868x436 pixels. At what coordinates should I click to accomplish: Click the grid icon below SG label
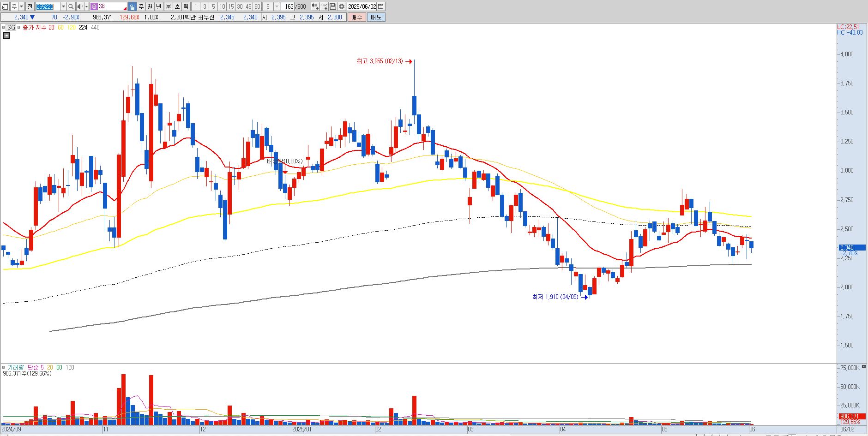6,35
